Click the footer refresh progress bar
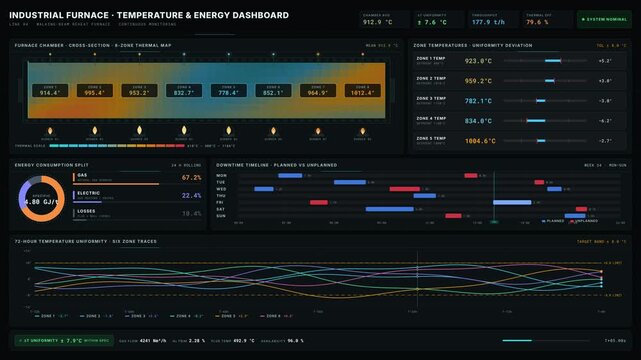Viewport: 641px width, 360px height. click(546, 340)
